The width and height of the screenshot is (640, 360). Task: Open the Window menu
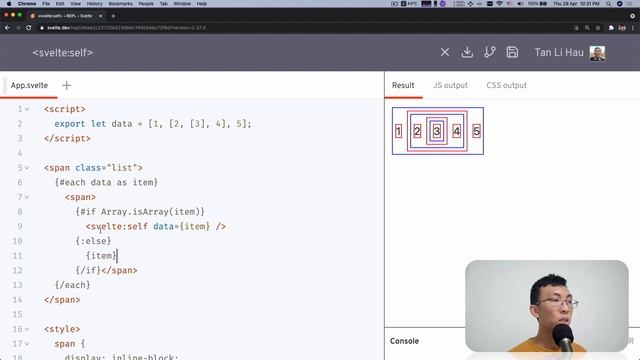pos(182,4)
